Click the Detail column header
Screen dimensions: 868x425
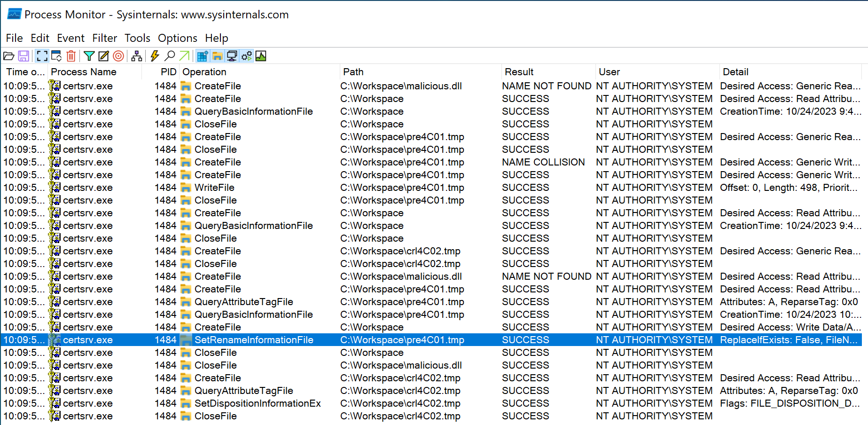click(790, 72)
